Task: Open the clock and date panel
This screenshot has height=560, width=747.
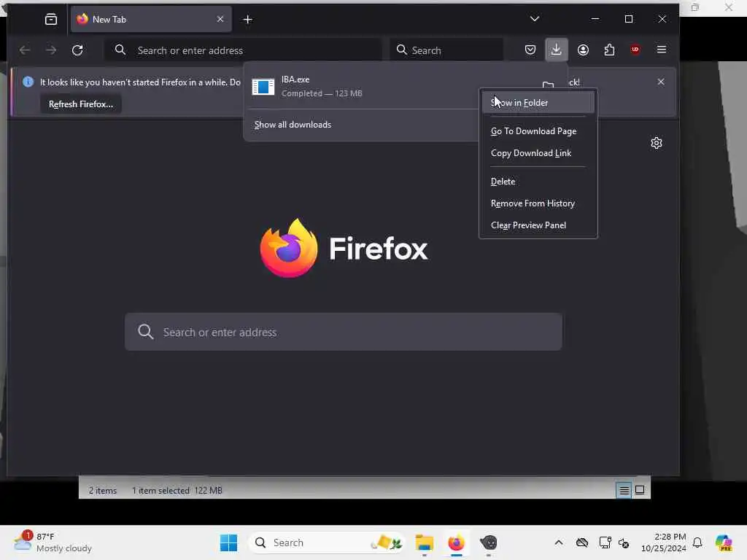Action: 664,542
